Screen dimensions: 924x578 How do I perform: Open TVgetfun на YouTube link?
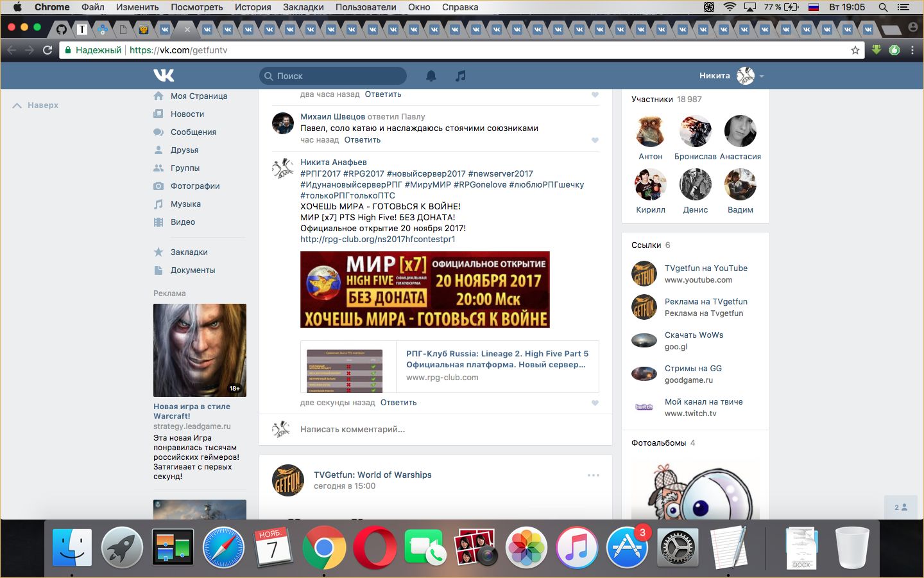point(706,268)
